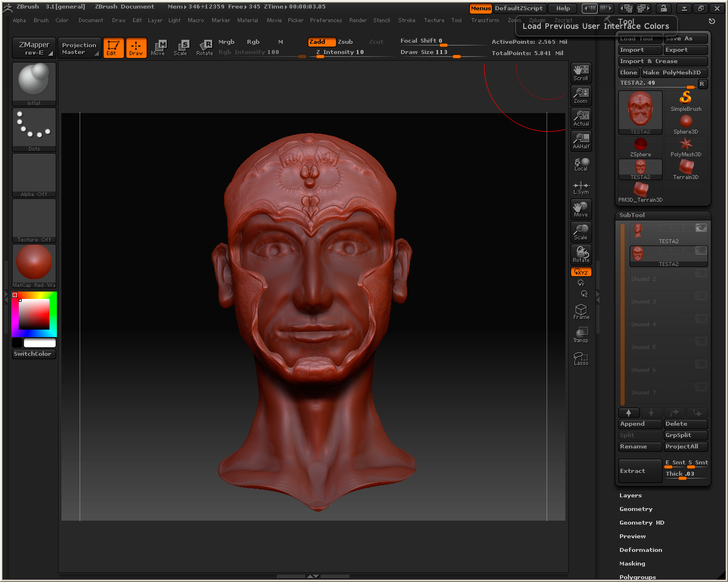
Task: Activate the Draw mode button beside Edit
Action: 136,48
